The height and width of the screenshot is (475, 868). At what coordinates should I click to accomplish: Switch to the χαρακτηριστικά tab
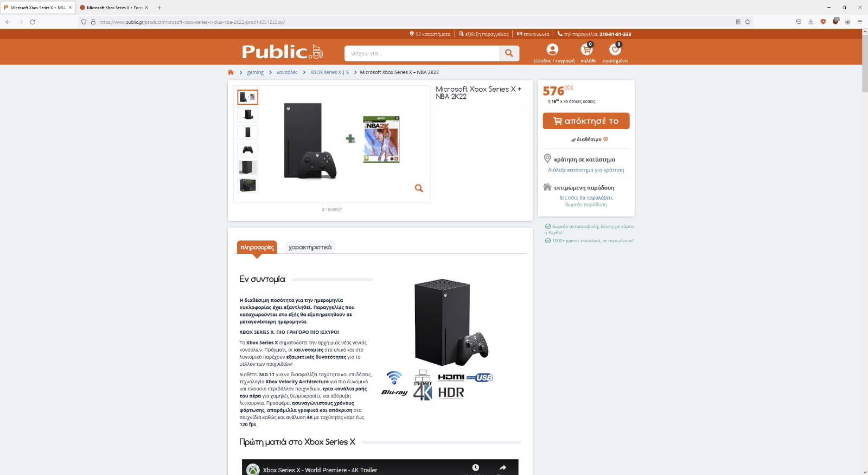(x=310, y=248)
